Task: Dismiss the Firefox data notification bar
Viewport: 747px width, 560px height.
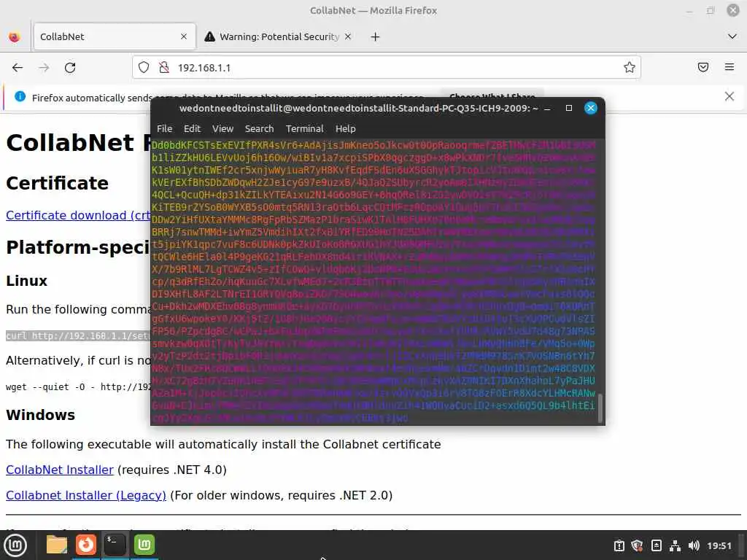Action: [729, 96]
